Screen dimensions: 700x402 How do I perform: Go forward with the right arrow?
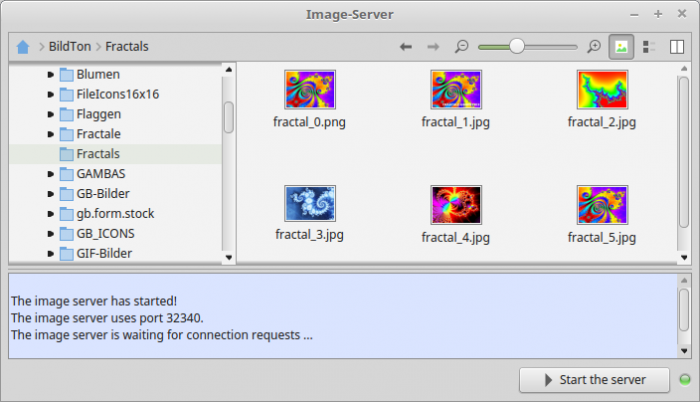point(433,46)
